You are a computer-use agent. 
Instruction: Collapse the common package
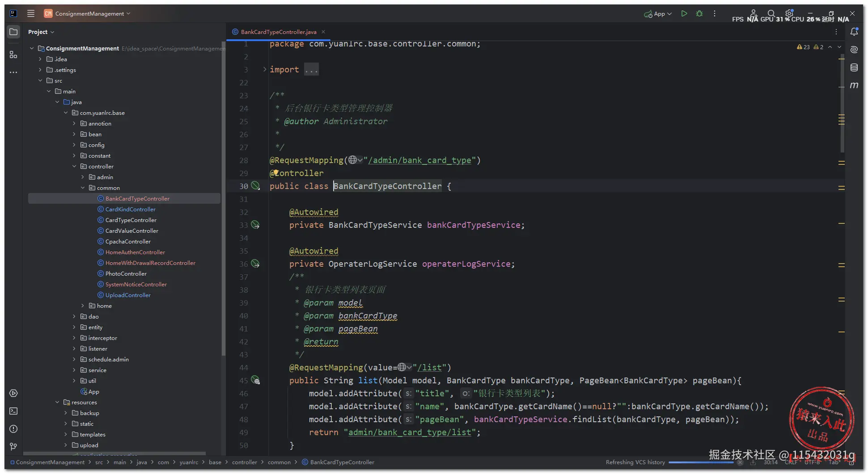tap(83, 188)
